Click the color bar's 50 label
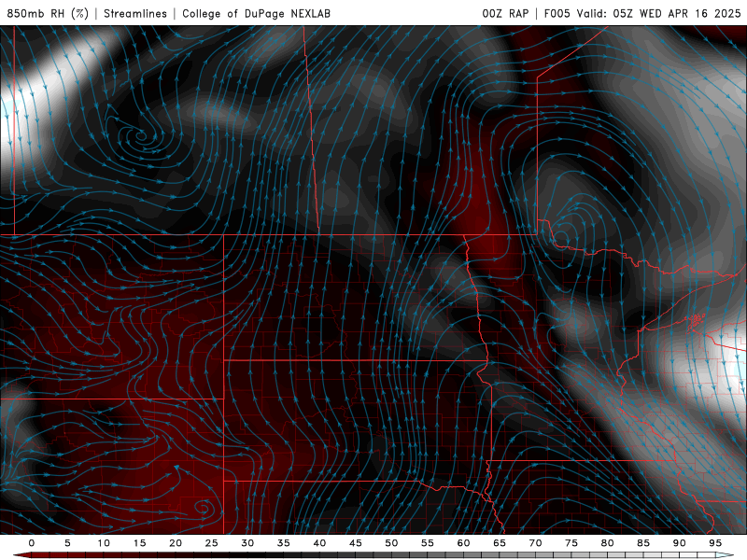The image size is (747, 560). click(x=391, y=543)
